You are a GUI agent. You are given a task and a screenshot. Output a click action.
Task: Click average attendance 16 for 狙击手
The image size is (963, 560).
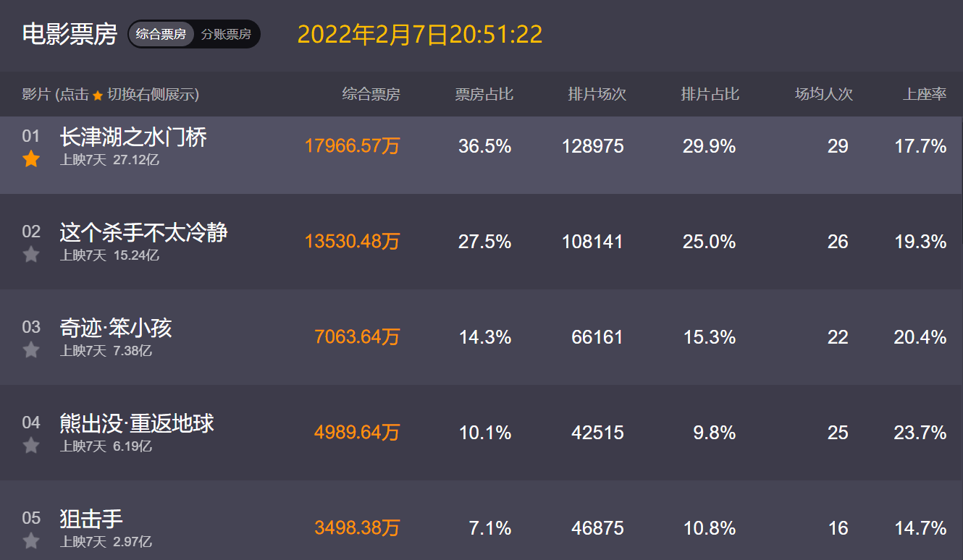[838, 528]
